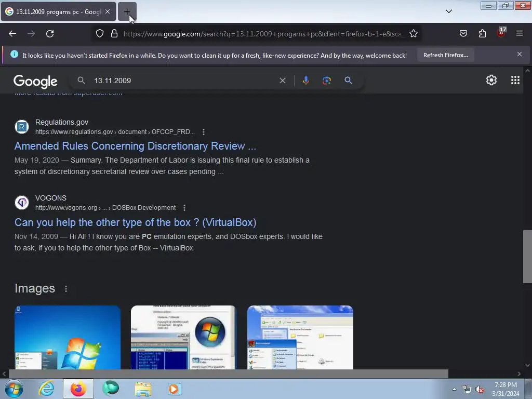Open the Windows XP desktop image thumbnail
The height and width of the screenshot is (399, 532).
tap(300, 337)
